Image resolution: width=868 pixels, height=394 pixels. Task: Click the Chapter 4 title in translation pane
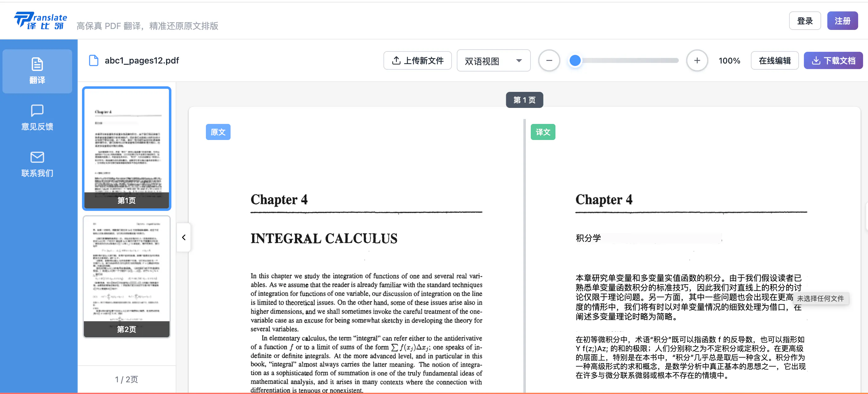[604, 199]
